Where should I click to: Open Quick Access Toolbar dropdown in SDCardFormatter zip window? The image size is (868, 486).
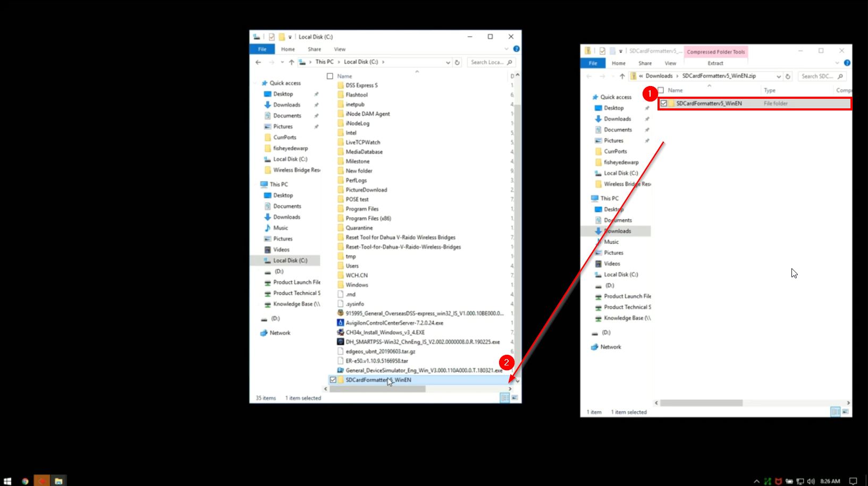point(621,51)
